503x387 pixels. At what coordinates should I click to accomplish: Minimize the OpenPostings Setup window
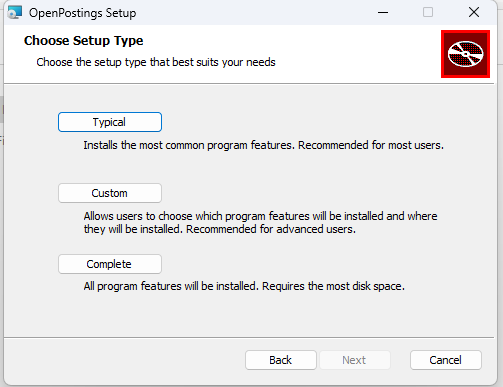point(383,13)
